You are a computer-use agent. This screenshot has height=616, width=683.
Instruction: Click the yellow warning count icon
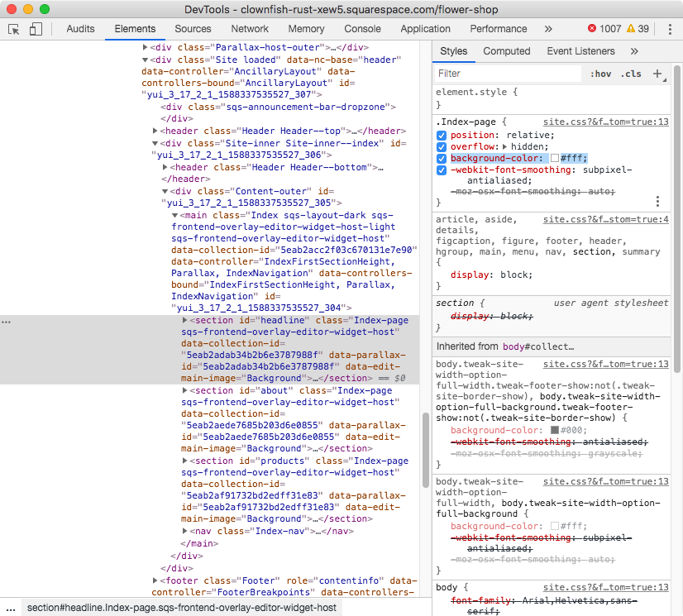point(631,29)
